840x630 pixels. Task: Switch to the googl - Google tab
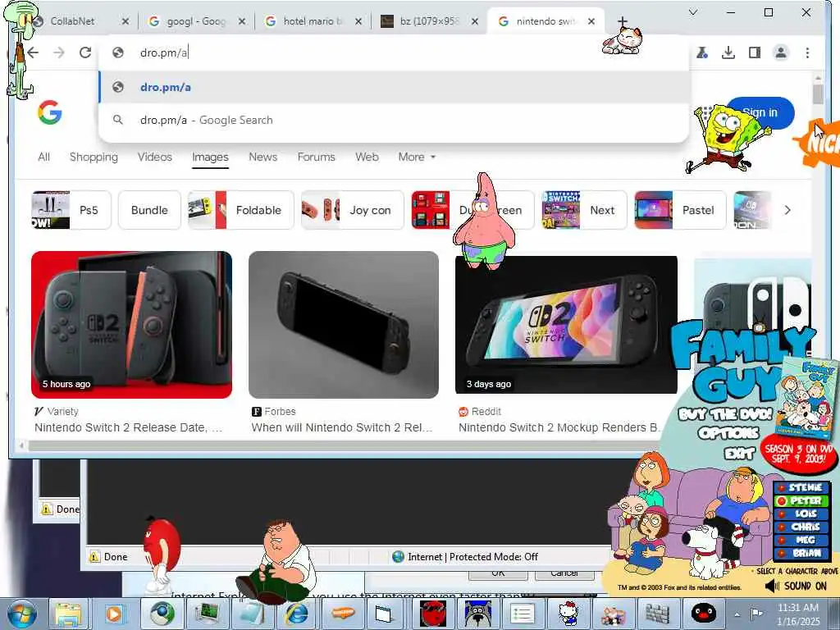[195, 21]
